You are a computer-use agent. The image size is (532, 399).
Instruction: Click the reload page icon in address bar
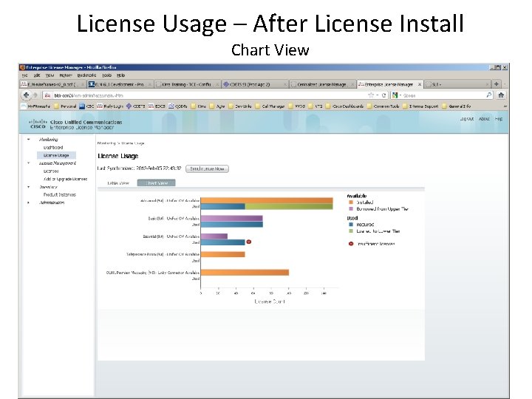point(383,95)
